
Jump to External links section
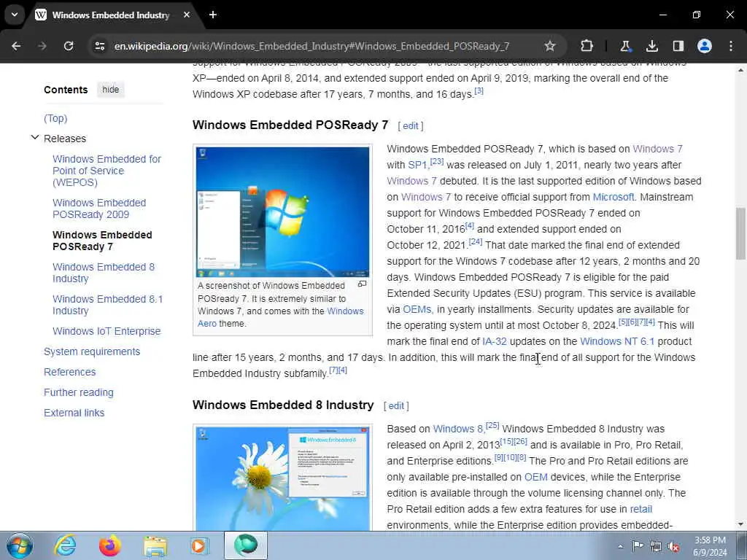pos(74,413)
